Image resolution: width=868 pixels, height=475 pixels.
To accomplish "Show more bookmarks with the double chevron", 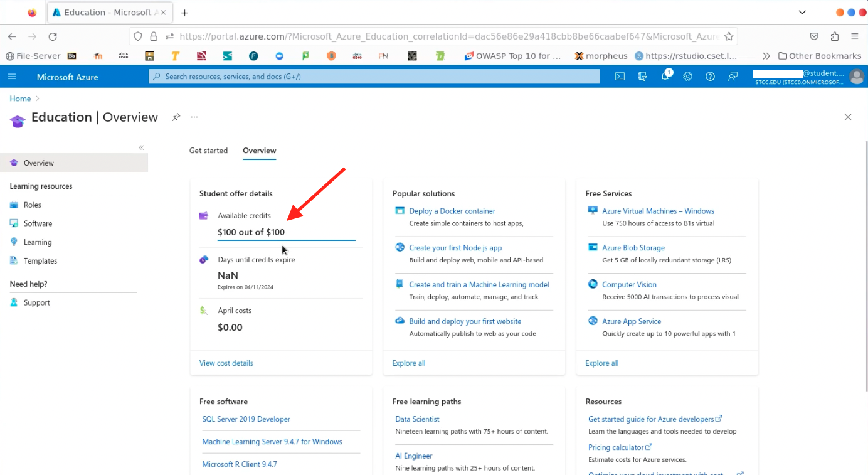I will (x=766, y=56).
